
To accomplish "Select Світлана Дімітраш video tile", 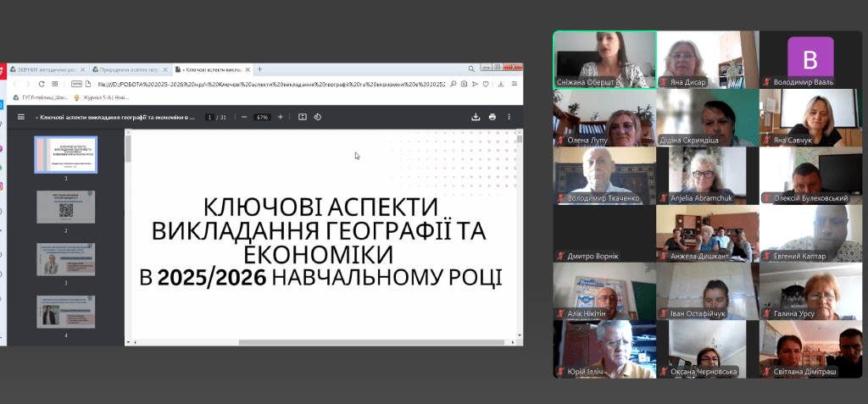I will pos(810,350).
